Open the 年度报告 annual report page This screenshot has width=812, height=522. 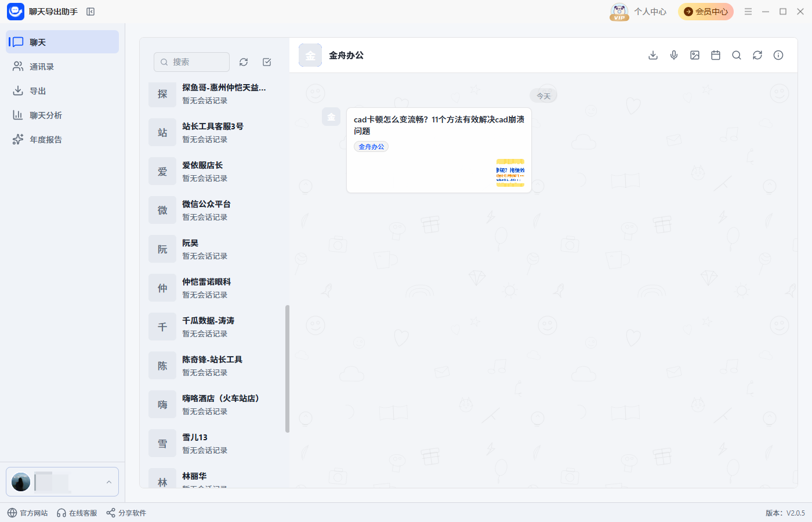click(x=62, y=140)
